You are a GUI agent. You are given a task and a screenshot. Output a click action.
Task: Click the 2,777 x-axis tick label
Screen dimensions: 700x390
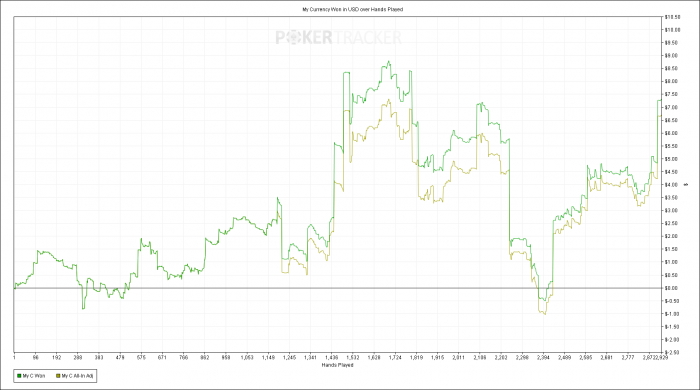tap(628, 357)
